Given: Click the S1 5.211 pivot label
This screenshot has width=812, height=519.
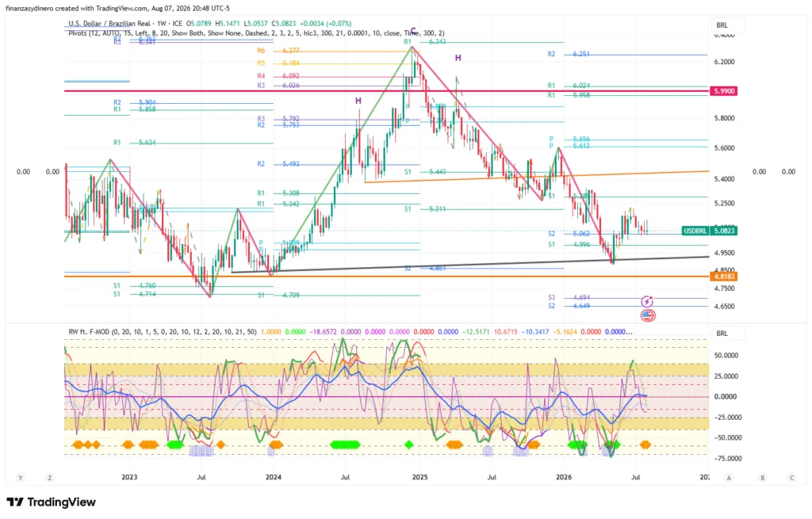Looking at the screenshot, I should tap(425, 209).
